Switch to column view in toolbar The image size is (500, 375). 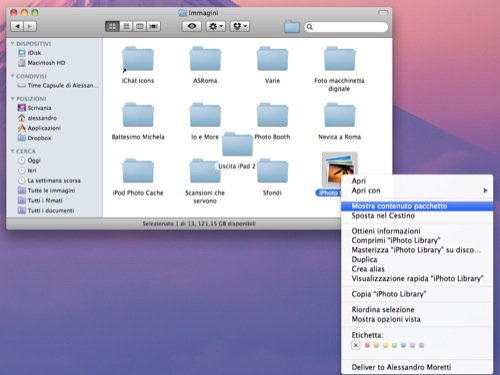tap(140, 26)
